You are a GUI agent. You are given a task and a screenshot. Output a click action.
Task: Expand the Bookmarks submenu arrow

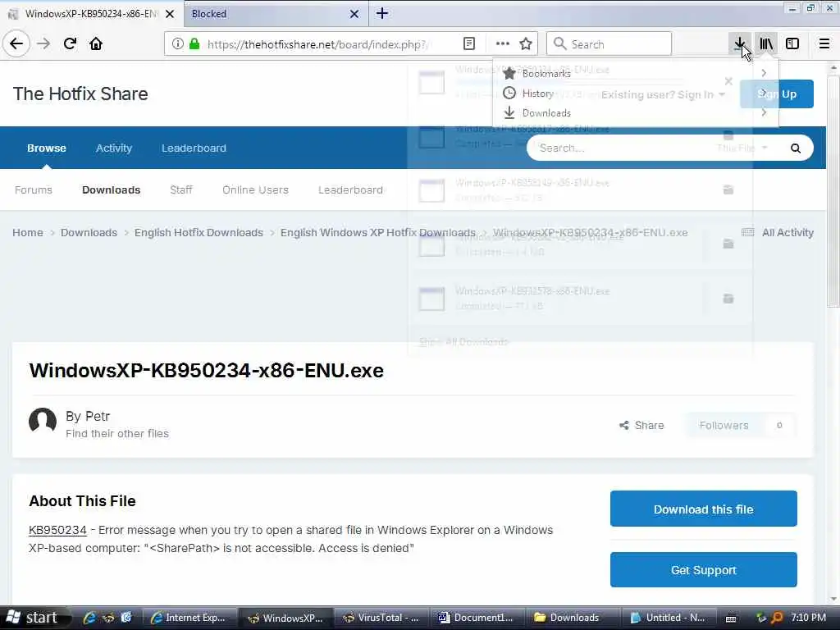[764, 73]
